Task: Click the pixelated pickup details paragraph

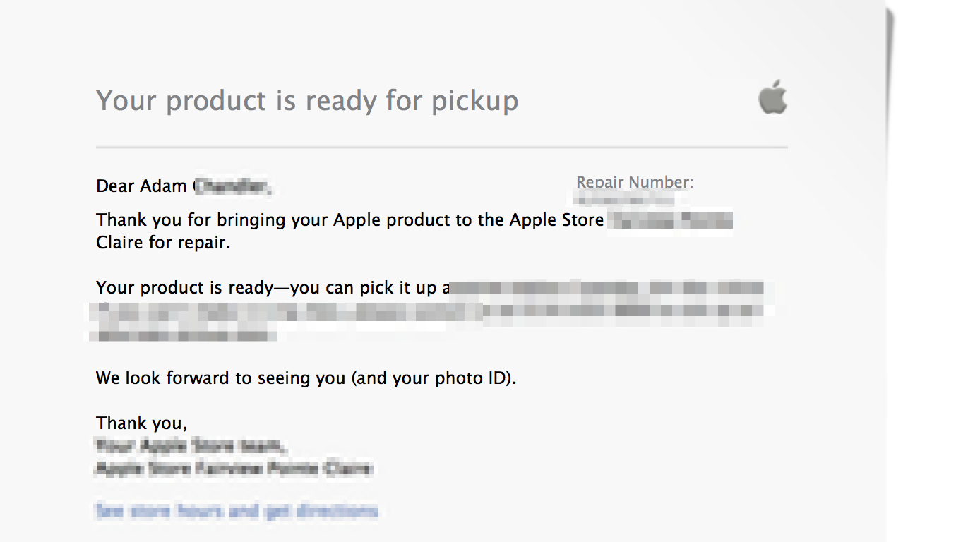Action: tap(431, 312)
